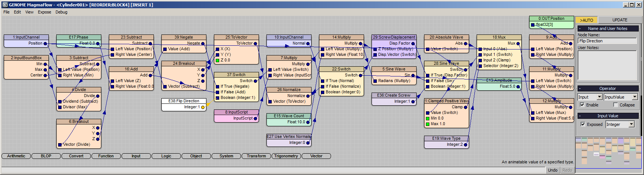Image resolution: width=644 pixels, height=175 pixels.
Task: Click the Center output socket of 2:InputBoundBox
Action: 45,75
